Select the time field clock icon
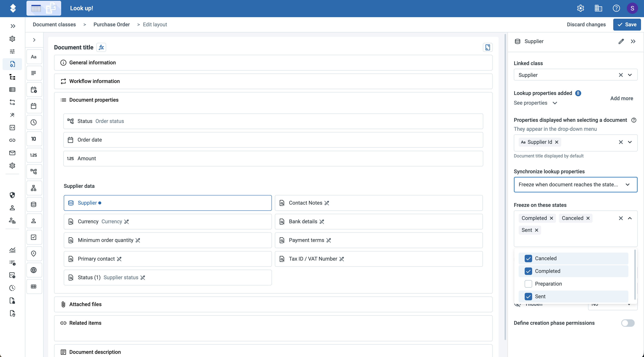 (x=34, y=122)
